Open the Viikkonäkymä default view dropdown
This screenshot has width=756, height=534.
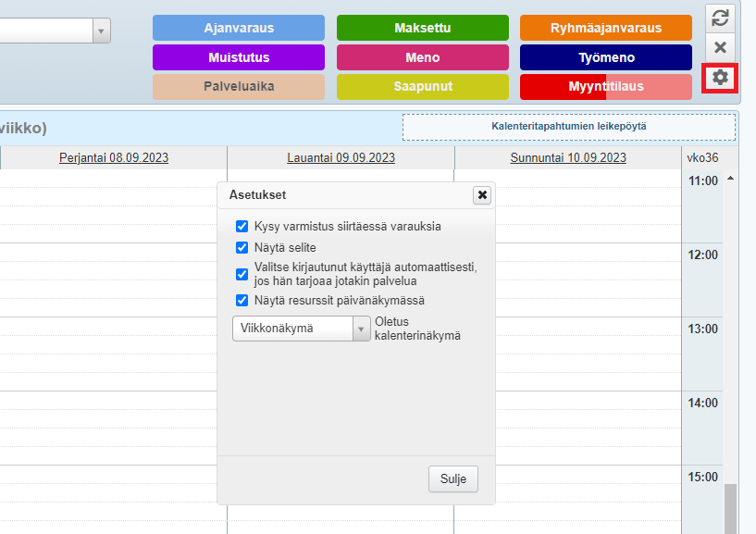pyautogui.click(x=301, y=329)
